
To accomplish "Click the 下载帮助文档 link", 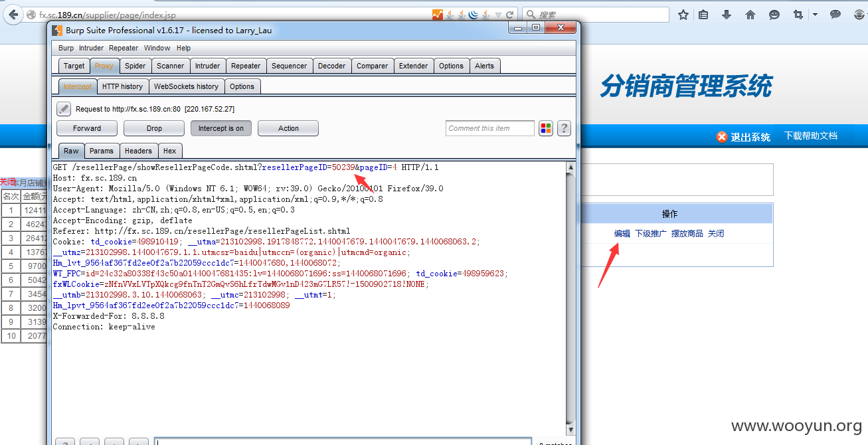I will pos(811,135).
